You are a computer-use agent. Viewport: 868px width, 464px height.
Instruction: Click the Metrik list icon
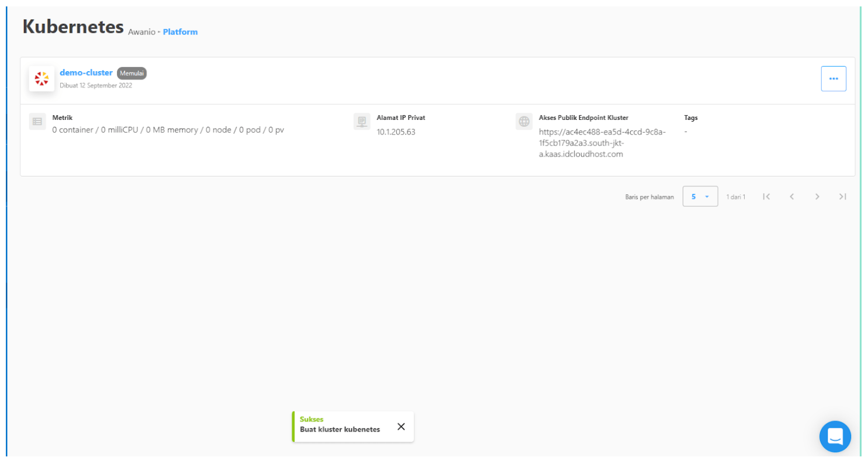click(x=37, y=122)
